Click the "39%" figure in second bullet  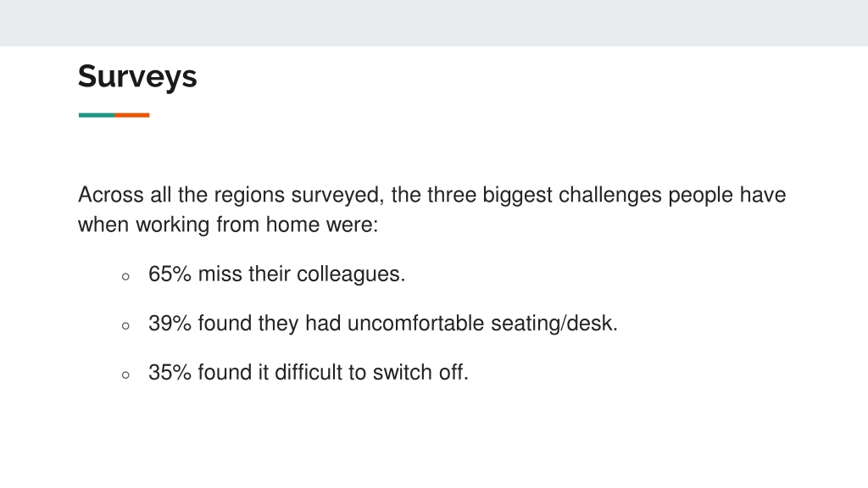click(170, 323)
